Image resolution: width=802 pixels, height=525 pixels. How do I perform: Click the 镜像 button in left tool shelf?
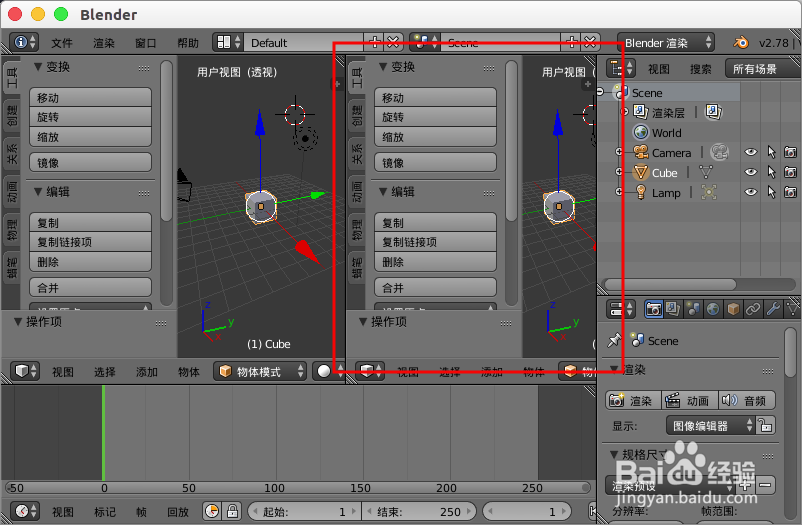click(91, 163)
